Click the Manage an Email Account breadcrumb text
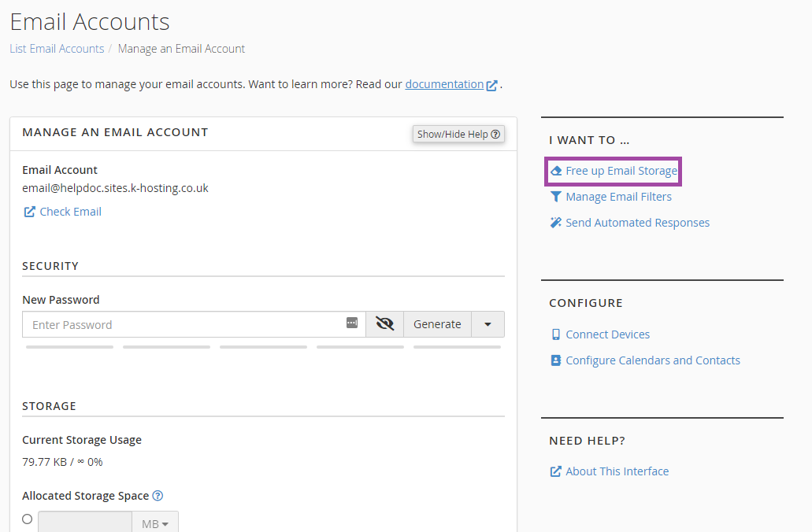 tap(181, 49)
